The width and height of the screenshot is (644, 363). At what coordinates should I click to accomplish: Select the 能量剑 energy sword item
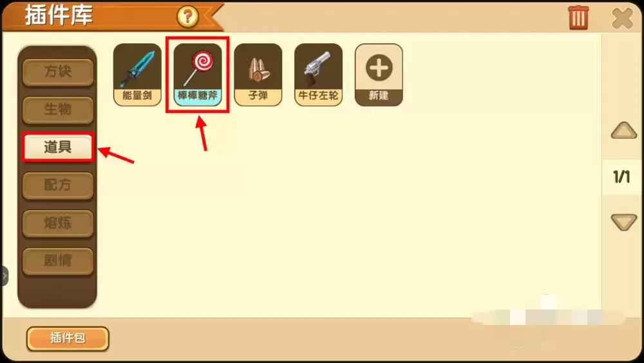(137, 75)
